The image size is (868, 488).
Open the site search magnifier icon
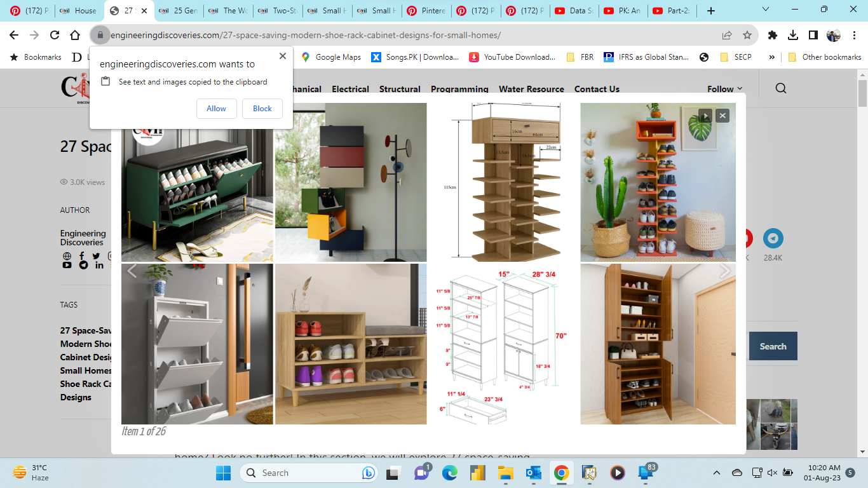781,89
